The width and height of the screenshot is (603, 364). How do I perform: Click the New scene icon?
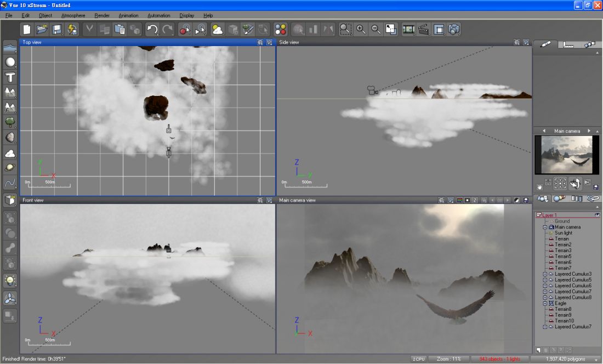click(x=27, y=30)
